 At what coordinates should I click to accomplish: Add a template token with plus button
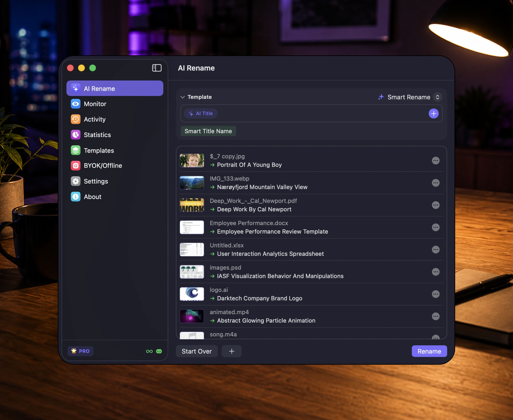click(434, 114)
